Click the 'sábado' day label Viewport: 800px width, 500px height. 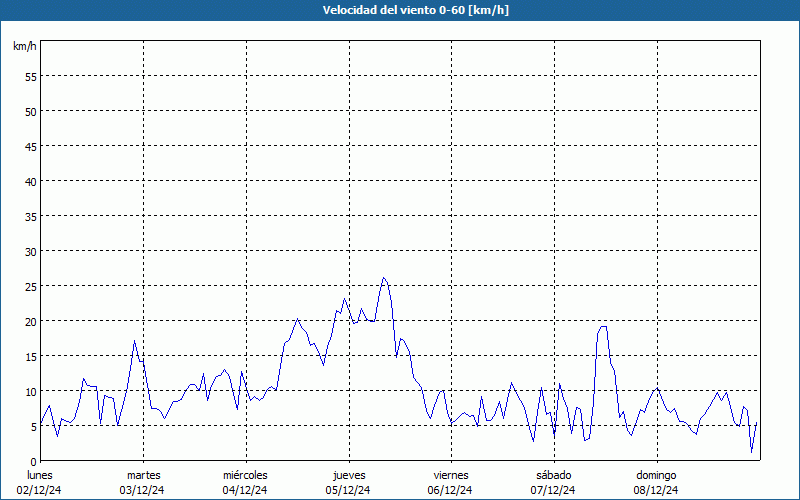click(x=554, y=475)
